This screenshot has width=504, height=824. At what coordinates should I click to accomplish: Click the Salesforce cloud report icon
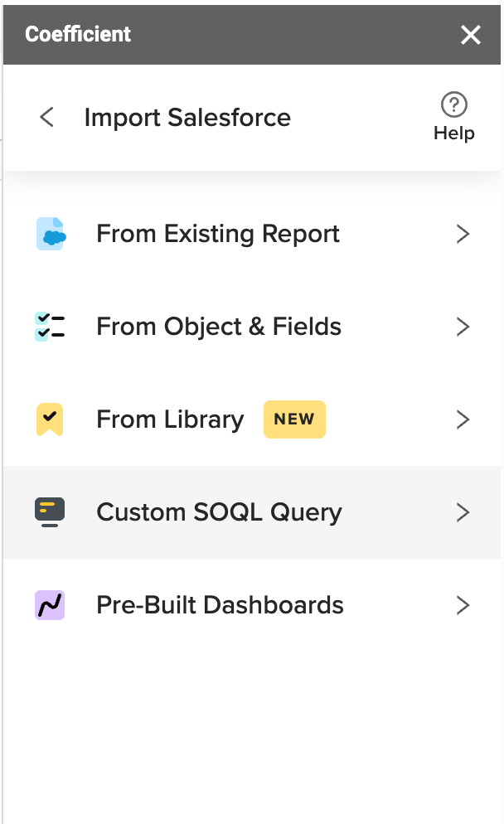coord(51,234)
